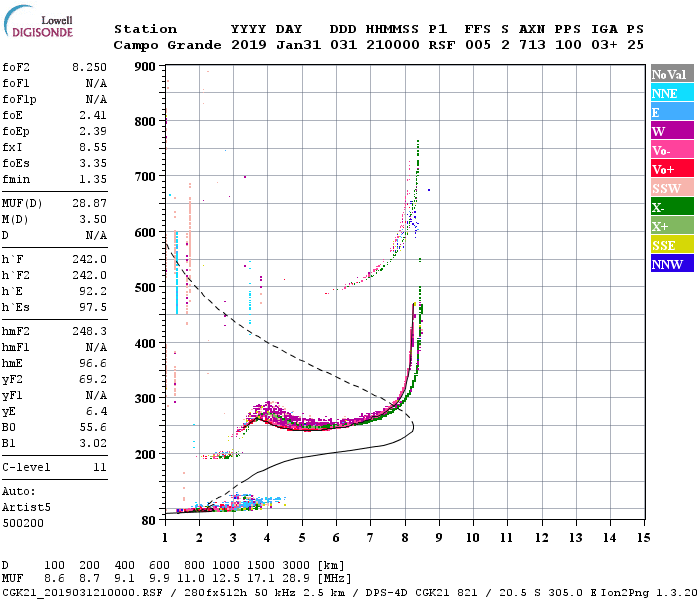Click the IGA value 03+
Image resolution: width=700 pixels, height=600 pixels.
[x=604, y=45]
